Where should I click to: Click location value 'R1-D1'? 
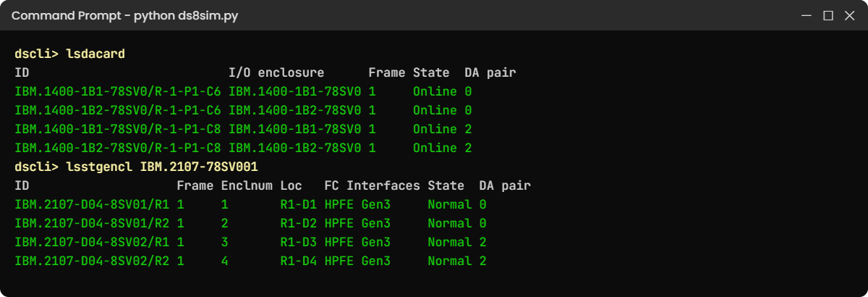299,204
